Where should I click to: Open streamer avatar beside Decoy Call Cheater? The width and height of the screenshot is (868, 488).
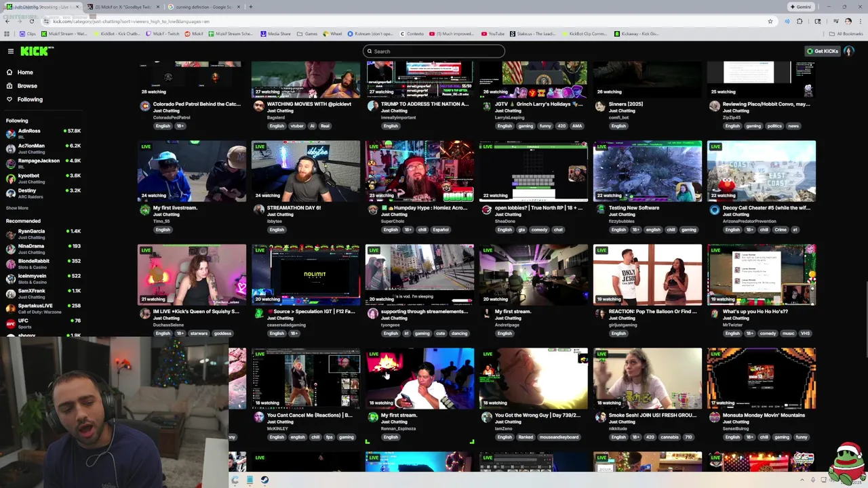pyautogui.click(x=714, y=210)
